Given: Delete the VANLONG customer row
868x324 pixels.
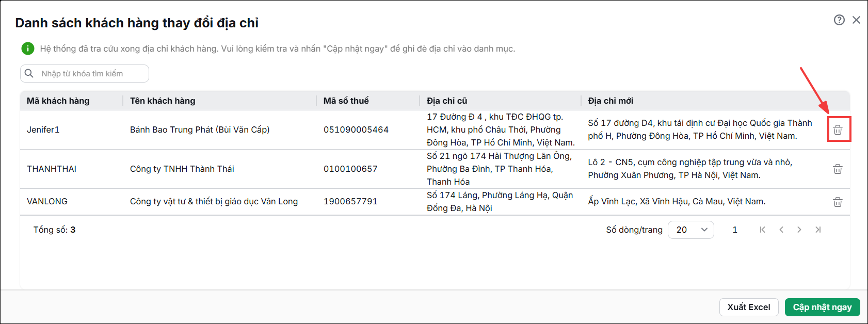Looking at the screenshot, I should [838, 202].
